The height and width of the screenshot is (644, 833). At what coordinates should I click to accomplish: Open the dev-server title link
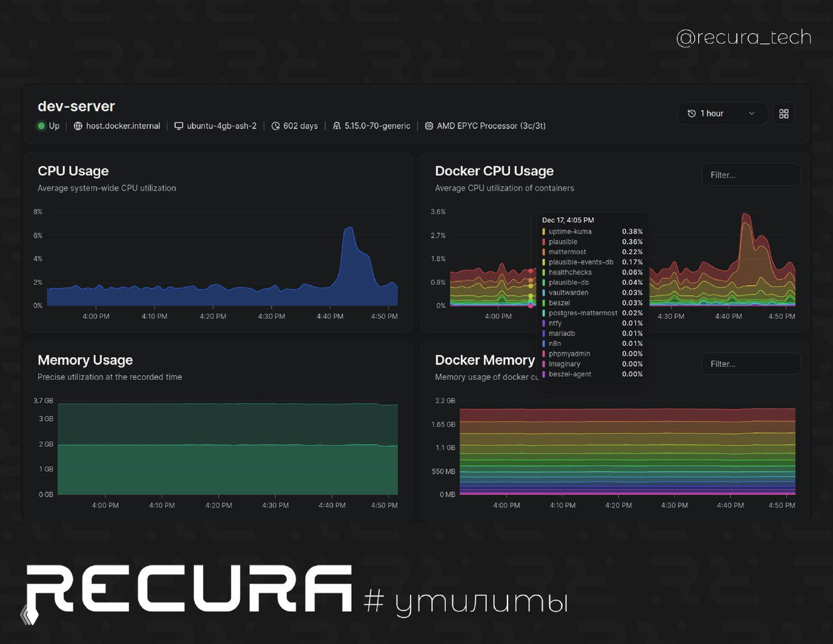pos(76,106)
